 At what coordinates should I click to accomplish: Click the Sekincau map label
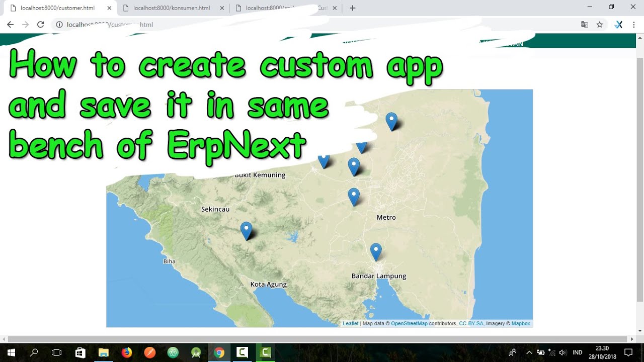[215, 209]
